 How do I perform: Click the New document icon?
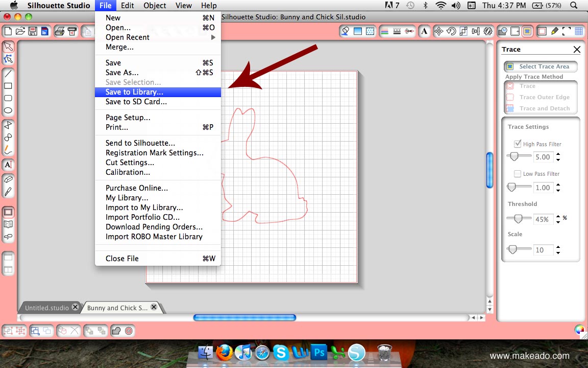pos(8,31)
